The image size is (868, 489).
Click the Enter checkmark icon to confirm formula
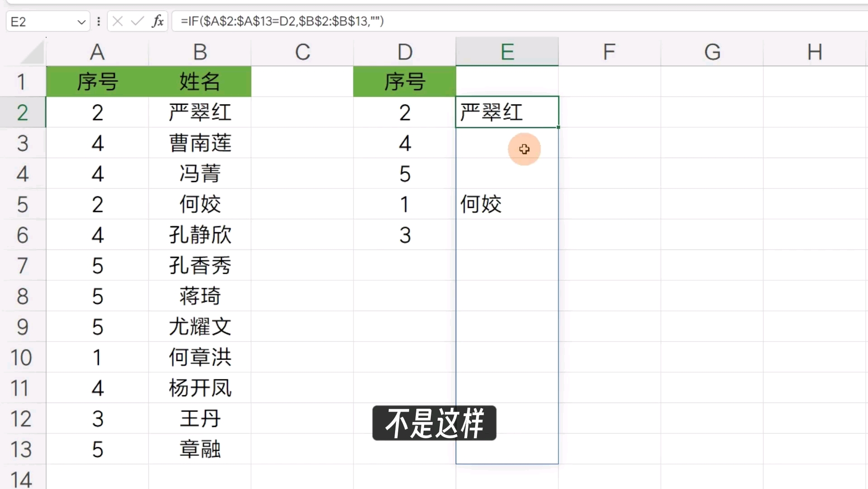coord(137,21)
